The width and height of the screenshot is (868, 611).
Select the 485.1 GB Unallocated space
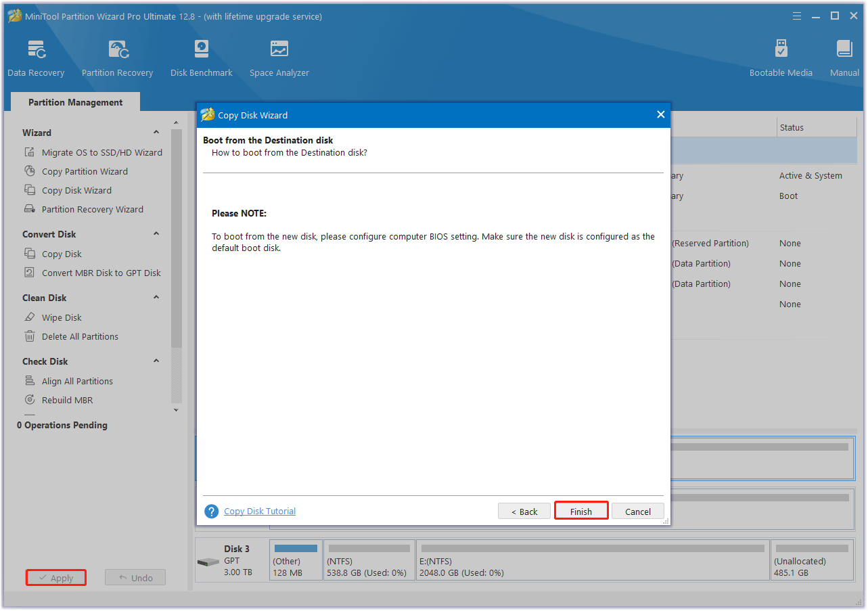click(812, 560)
